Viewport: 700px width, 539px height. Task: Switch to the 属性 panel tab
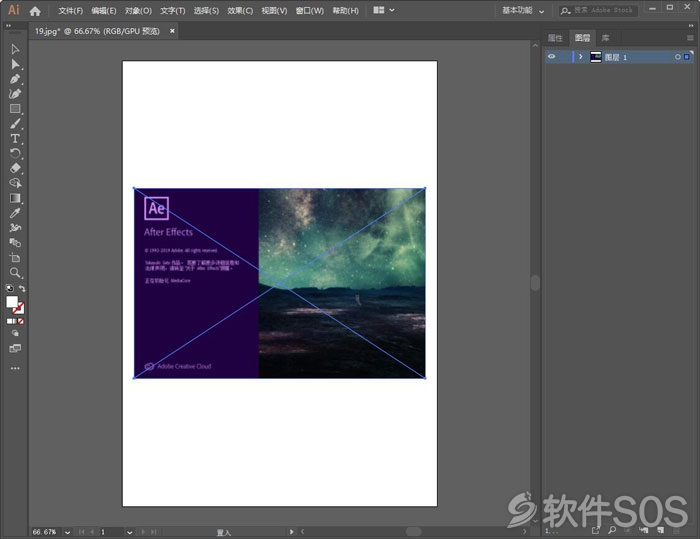tap(555, 38)
